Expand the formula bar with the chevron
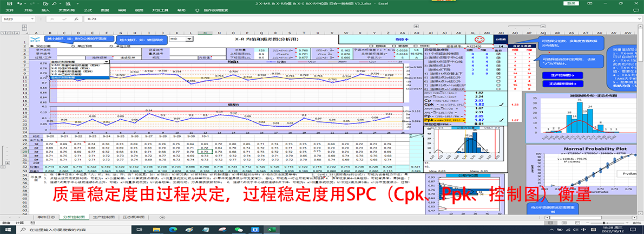Viewport: 644px width, 234px height. [640, 19]
